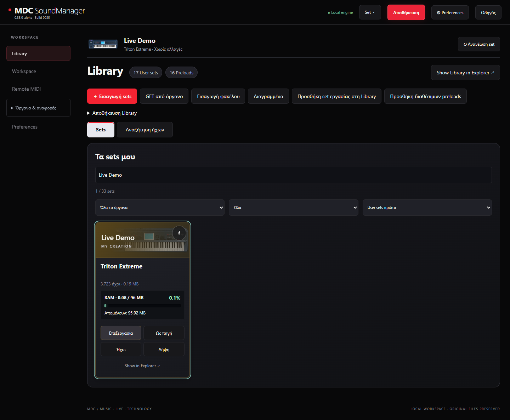Click the 1 / 33 sets count text
The height and width of the screenshot is (420, 510).
point(105,191)
